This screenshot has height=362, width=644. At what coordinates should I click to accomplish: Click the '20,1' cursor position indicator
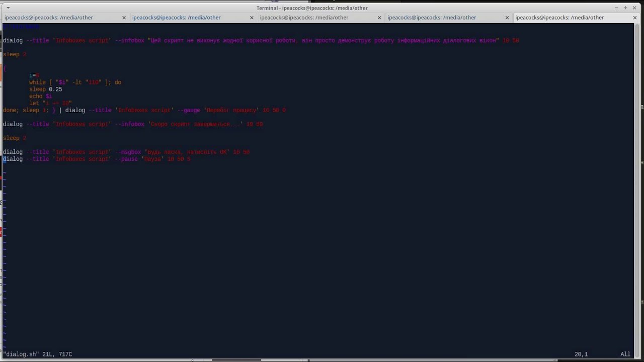[x=581, y=354]
